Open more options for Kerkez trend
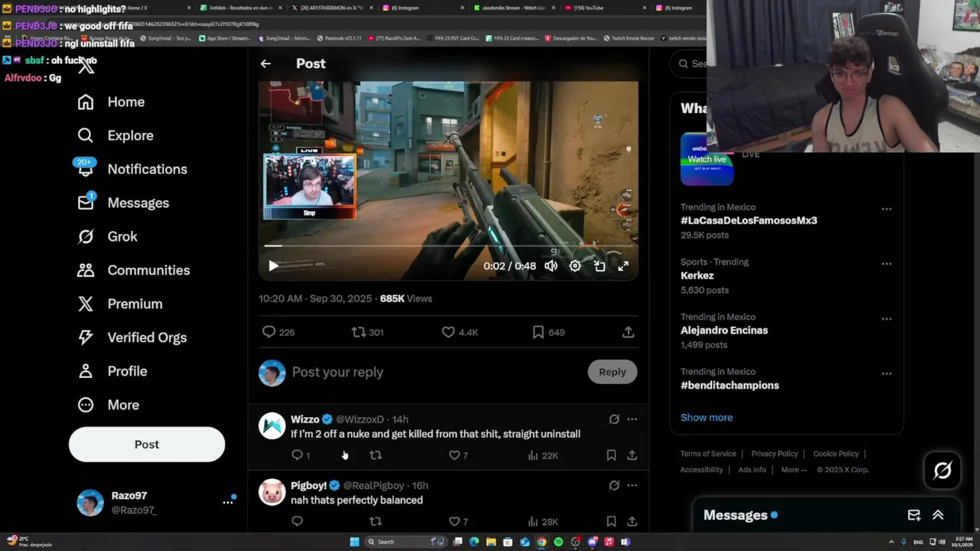Viewport: 980px width, 551px height. click(886, 264)
